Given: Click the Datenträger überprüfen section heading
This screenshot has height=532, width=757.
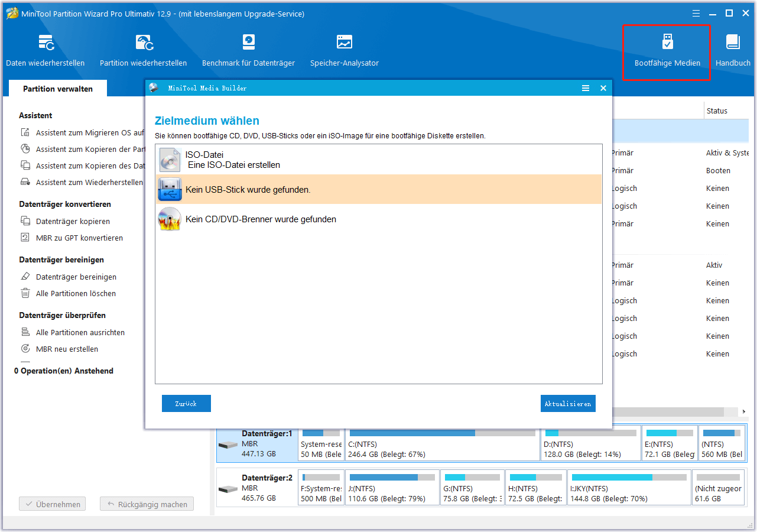Looking at the screenshot, I should click(62, 315).
